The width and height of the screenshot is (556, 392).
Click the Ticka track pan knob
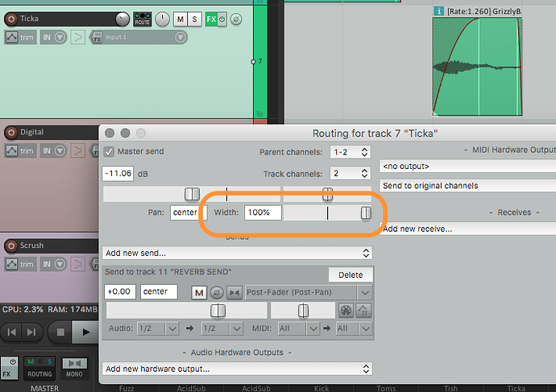click(x=163, y=19)
